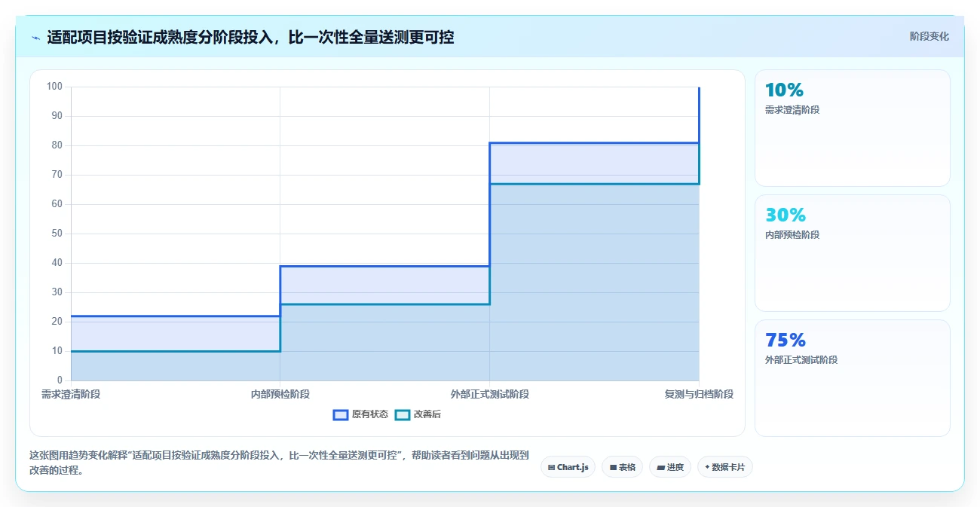Click the y-axis value 0
This screenshot has height=507, width=980.
click(x=60, y=380)
